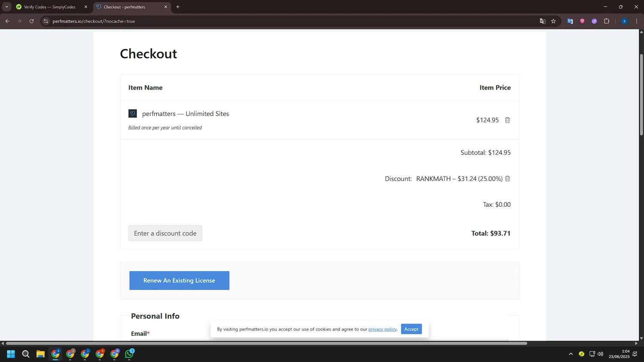This screenshot has width=644, height=362.
Task: Reload the checkout page
Action: pos(31,21)
